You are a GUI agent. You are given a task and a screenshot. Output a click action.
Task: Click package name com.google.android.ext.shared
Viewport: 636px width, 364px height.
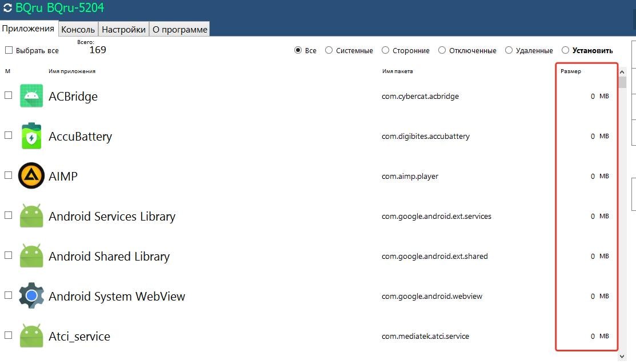tap(434, 256)
